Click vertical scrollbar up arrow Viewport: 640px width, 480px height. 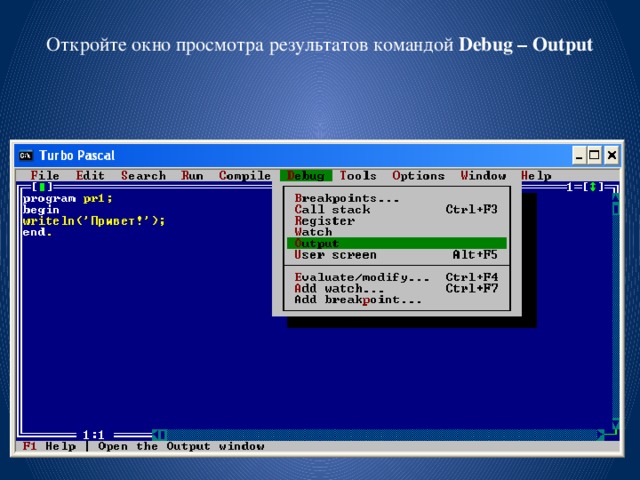coord(616,198)
